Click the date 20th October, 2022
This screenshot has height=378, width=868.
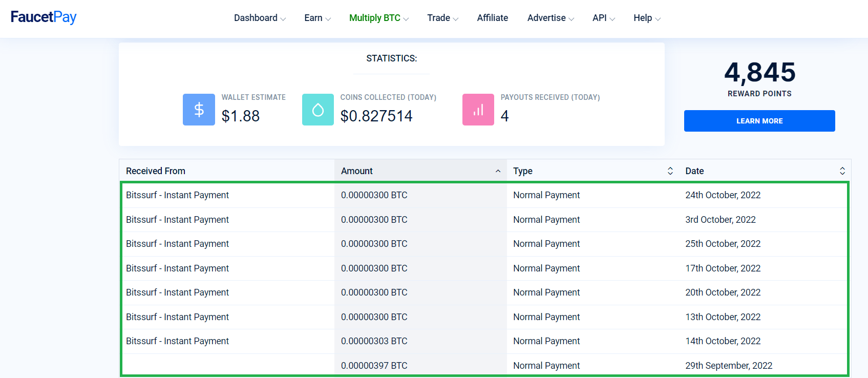pyautogui.click(x=723, y=292)
